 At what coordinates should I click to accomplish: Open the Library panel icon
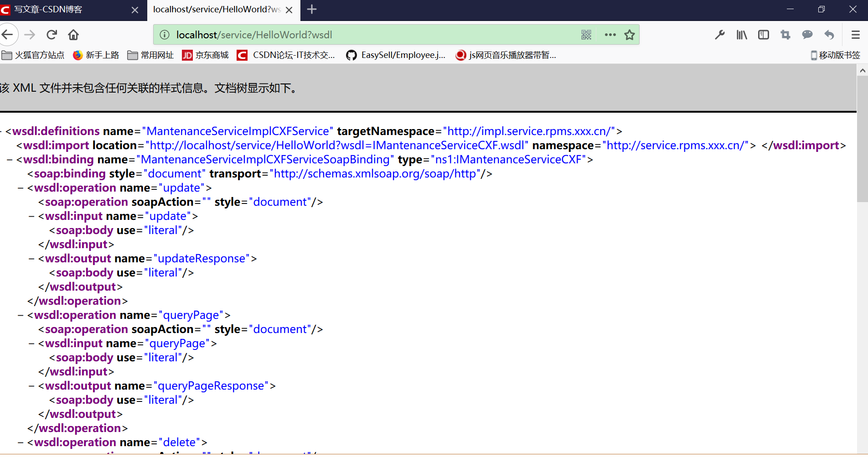click(x=741, y=34)
